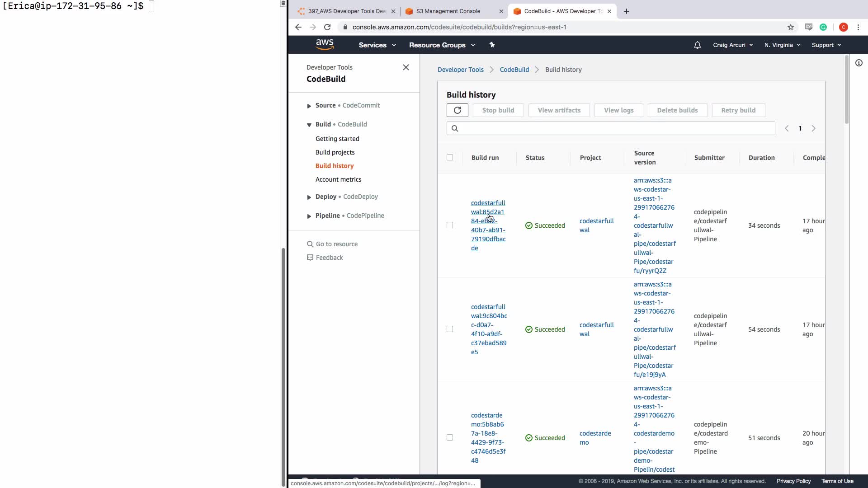The image size is (868, 488).
Task: Click the AWS logo home icon
Action: click(x=325, y=45)
